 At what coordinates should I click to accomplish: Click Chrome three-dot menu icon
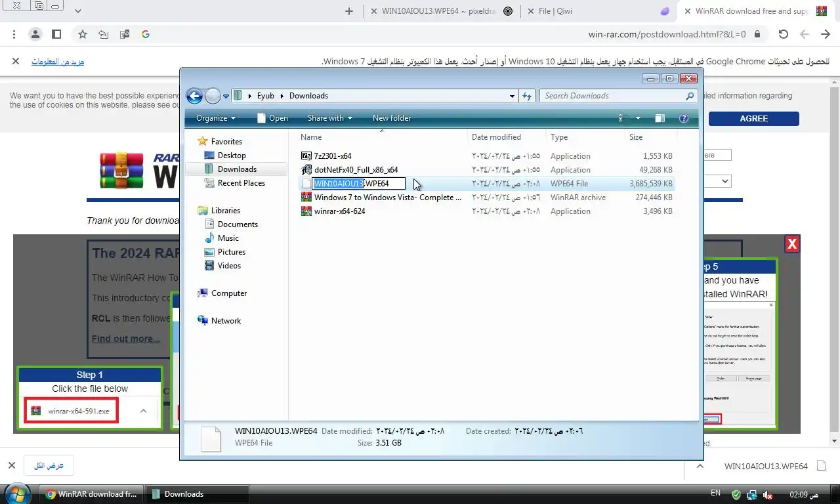[14, 34]
